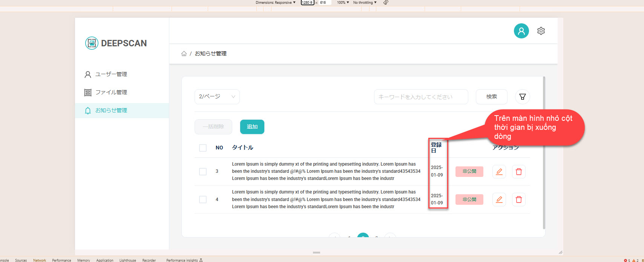The height and width of the screenshot is (262, 644).
Task: Open the 2/ページ page size dropdown
Action: [x=217, y=97]
